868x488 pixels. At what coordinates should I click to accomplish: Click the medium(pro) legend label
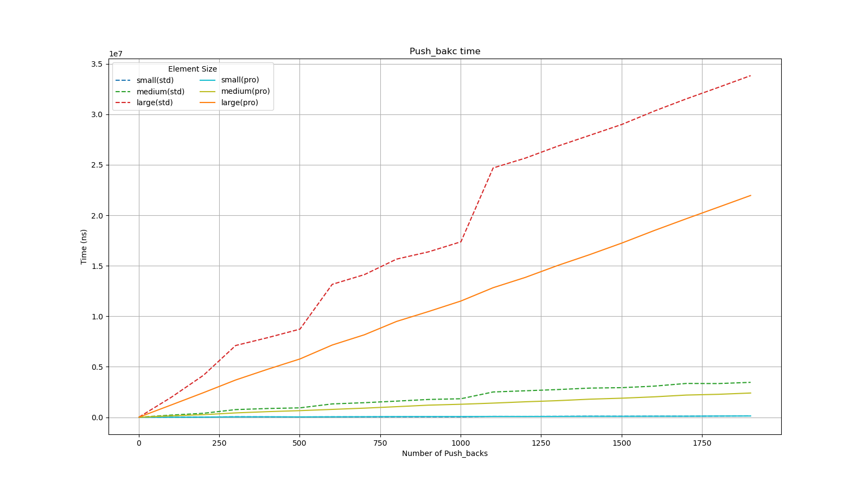click(245, 91)
